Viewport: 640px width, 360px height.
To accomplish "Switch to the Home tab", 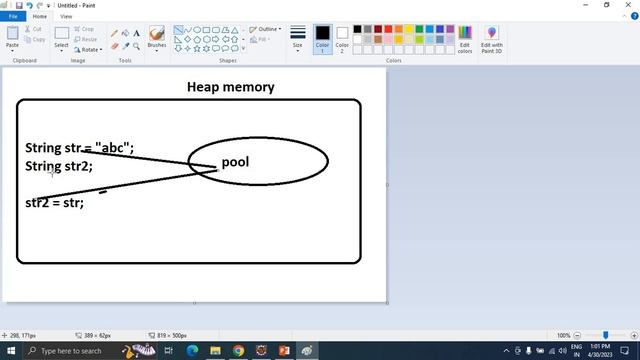I will coord(40,16).
